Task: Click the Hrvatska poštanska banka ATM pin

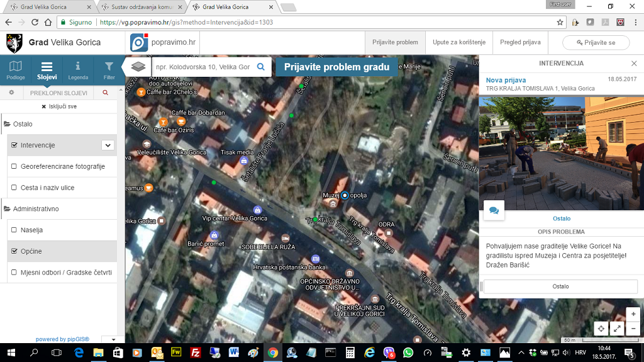Action: (x=316, y=259)
